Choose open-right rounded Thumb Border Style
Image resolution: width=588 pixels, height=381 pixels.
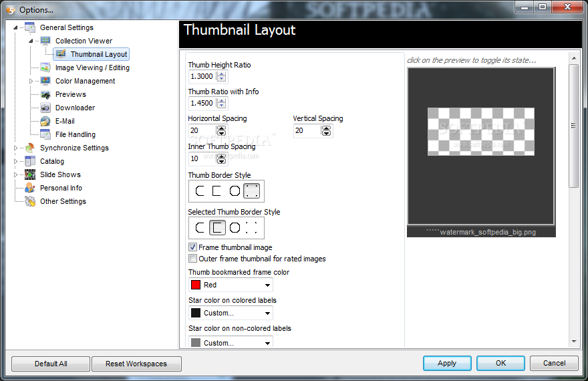200,191
